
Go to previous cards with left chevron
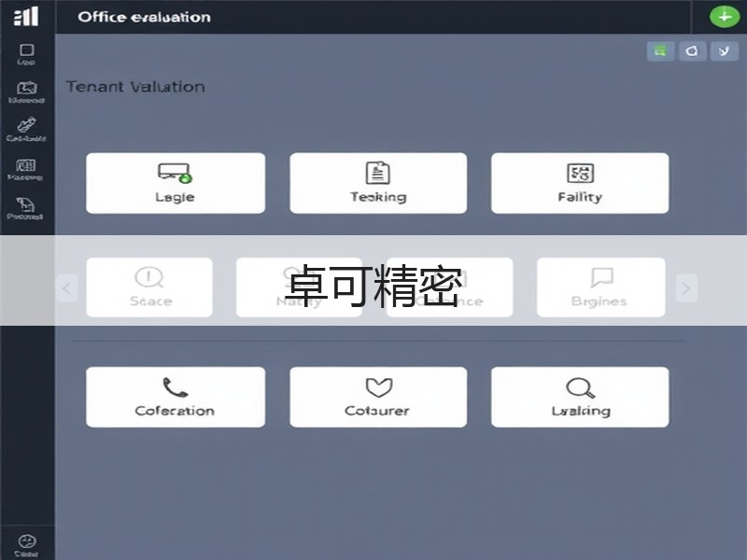pyautogui.click(x=66, y=288)
